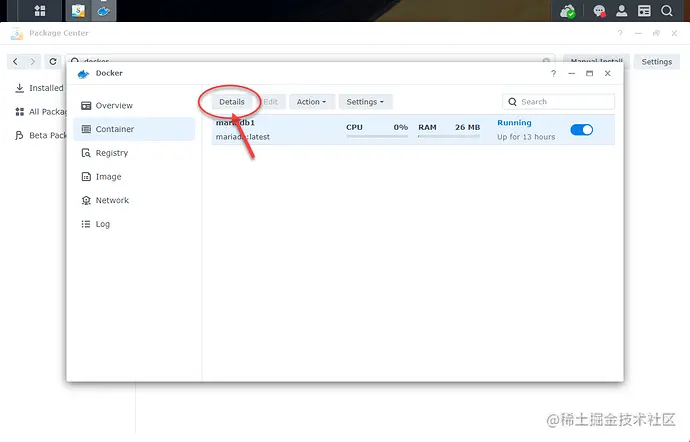Click Package Center Settings button
The width and height of the screenshot is (690, 442).
coord(657,62)
